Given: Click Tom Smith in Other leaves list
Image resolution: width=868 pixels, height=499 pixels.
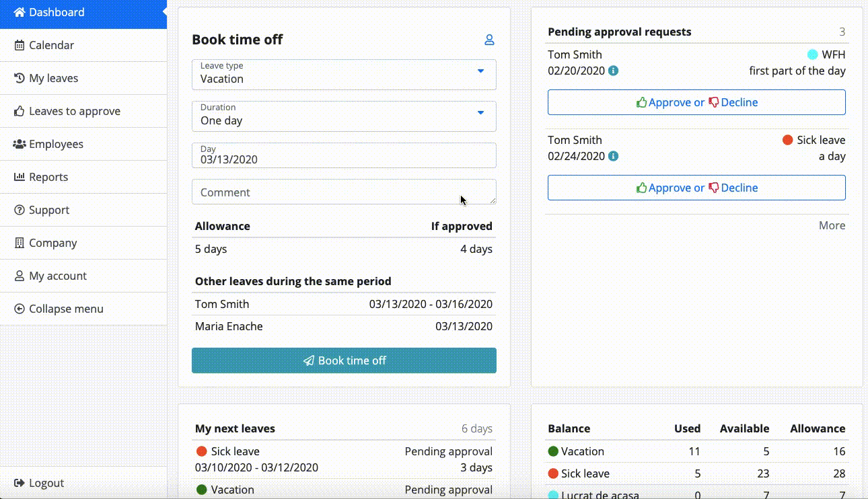Looking at the screenshot, I should click(x=222, y=304).
